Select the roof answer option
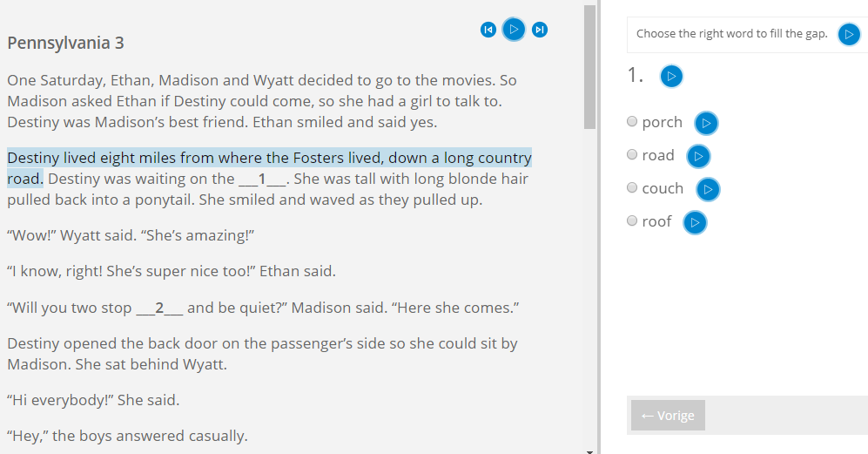This screenshot has height=454, width=868. [632, 221]
